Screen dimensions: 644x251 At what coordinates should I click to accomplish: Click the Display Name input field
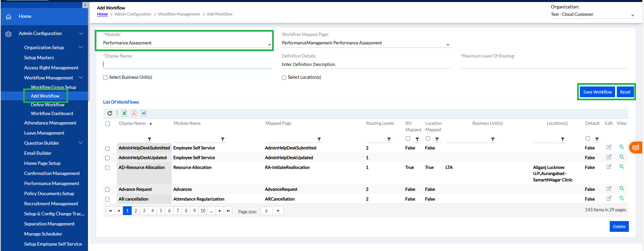tap(187, 65)
